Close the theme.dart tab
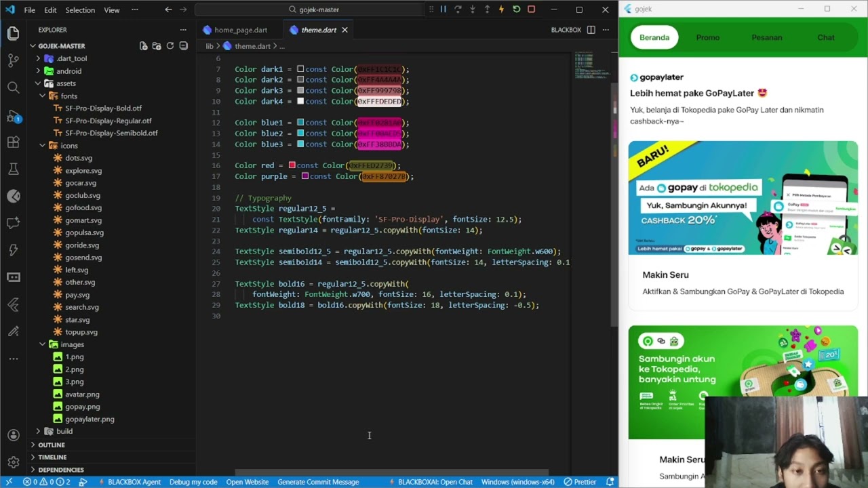868x488 pixels. coord(344,30)
